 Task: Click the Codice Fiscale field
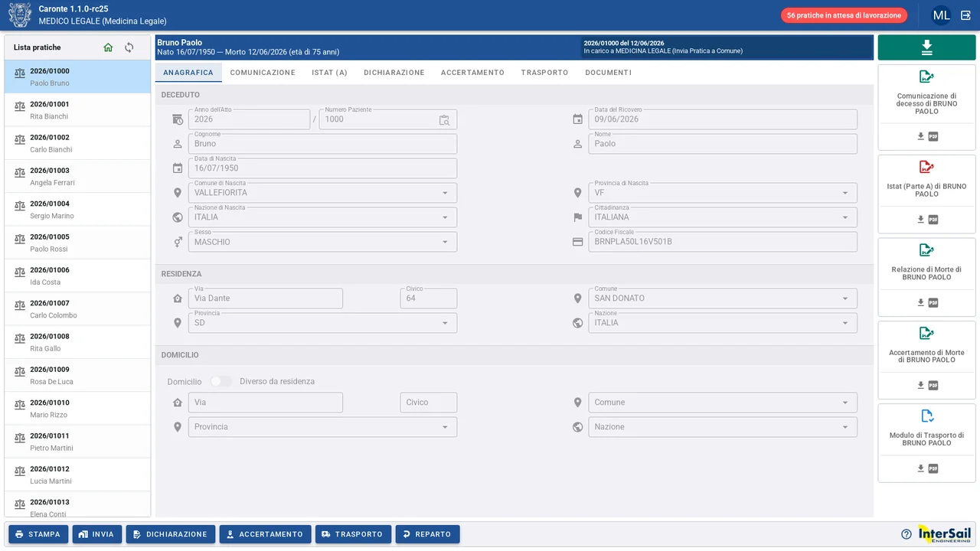pyautogui.click(x=723, y=242)
